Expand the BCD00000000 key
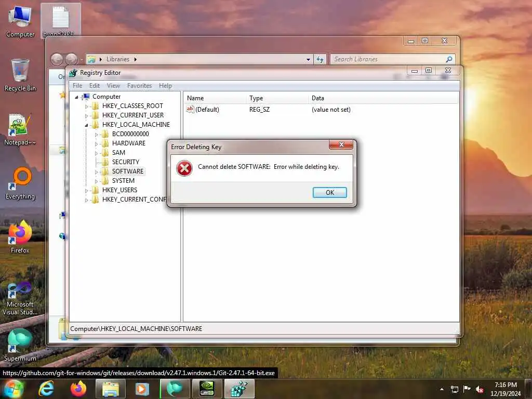 [96, 135]
